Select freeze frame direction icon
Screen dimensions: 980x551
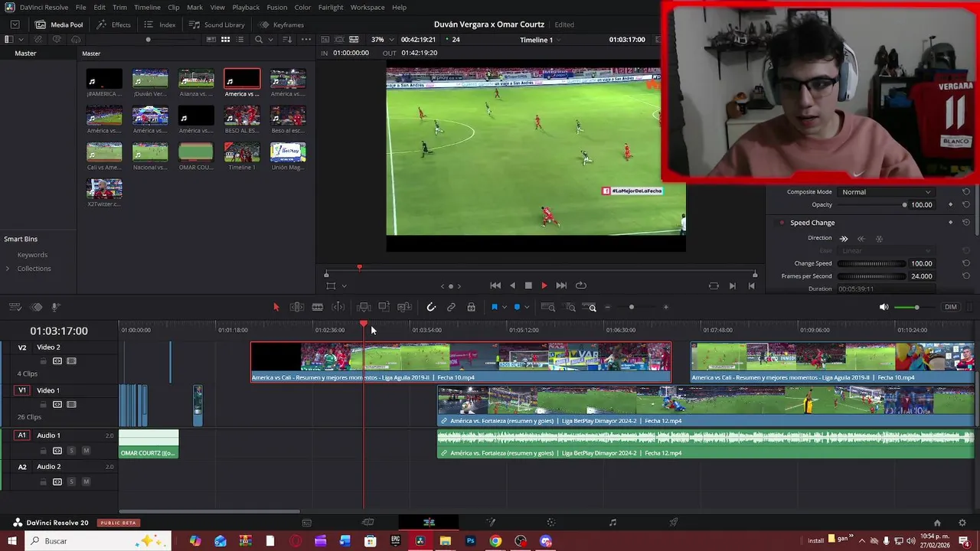[x=879, y=239]
